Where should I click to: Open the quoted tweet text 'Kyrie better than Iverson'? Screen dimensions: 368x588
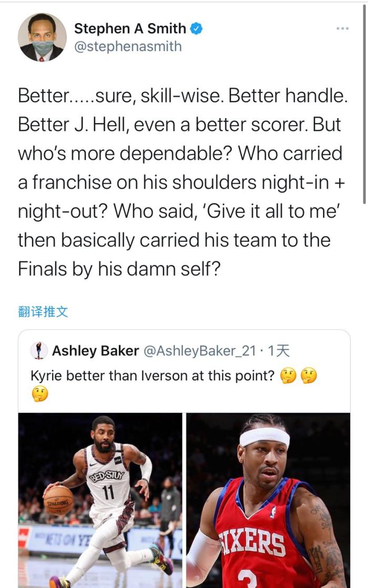[152, 376]
